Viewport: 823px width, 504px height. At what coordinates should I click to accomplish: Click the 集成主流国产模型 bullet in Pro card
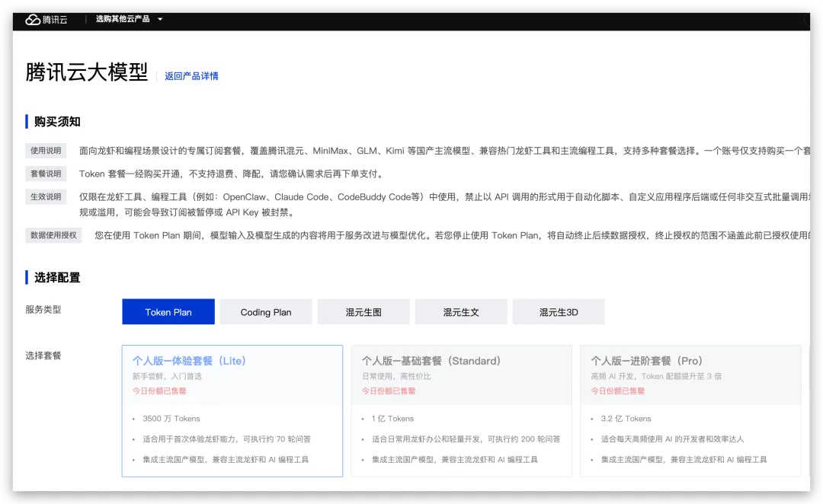tap(684, 459)
